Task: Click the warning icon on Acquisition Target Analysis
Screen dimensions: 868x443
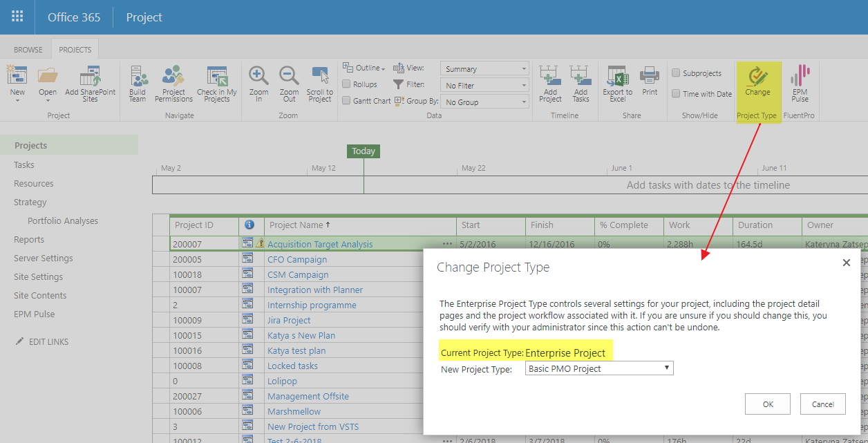Action: [x=260, y=243]
